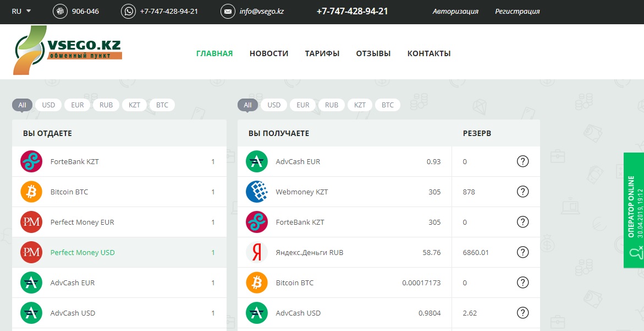
Task: Click the Perfect Money EUR icon
Action: tap(31, 222)
